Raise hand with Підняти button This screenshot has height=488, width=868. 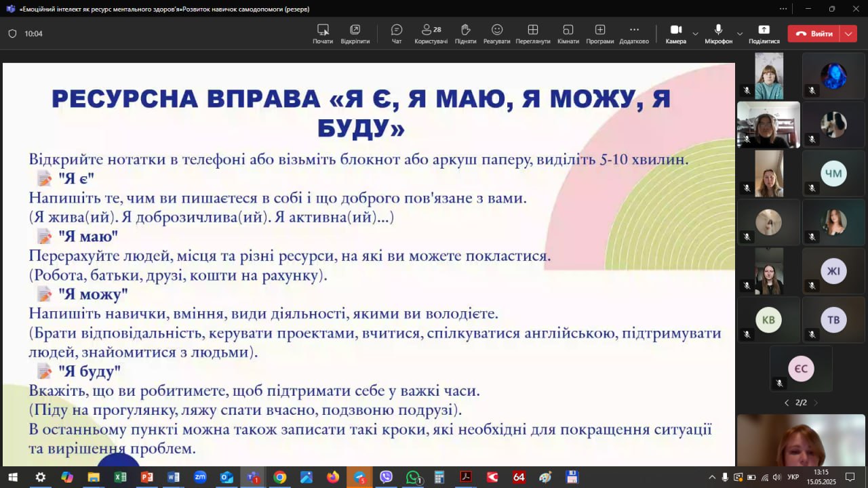465,33
